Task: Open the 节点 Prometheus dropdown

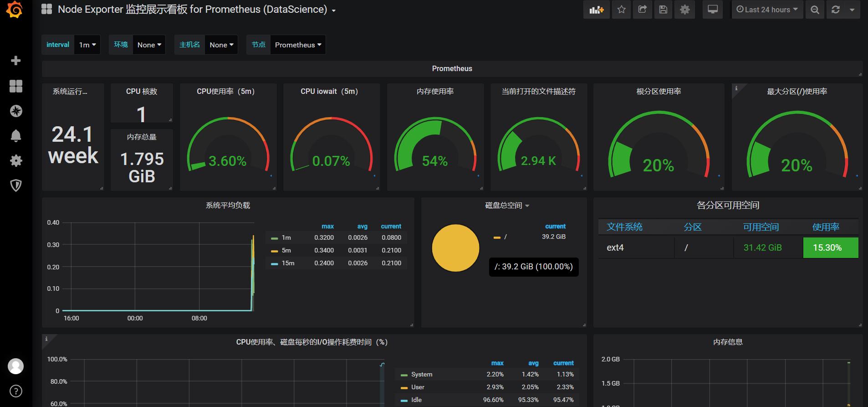Action: coord(298,45)
